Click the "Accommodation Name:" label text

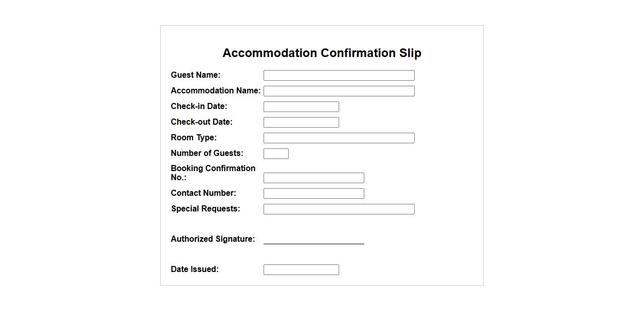pyautogui.click(x=216, y=91)
